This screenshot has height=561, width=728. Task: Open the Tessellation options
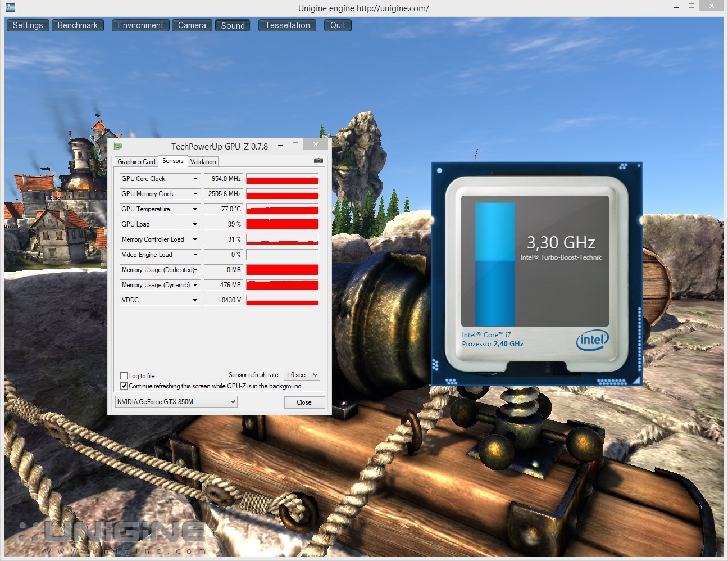(x=288, y=25)
